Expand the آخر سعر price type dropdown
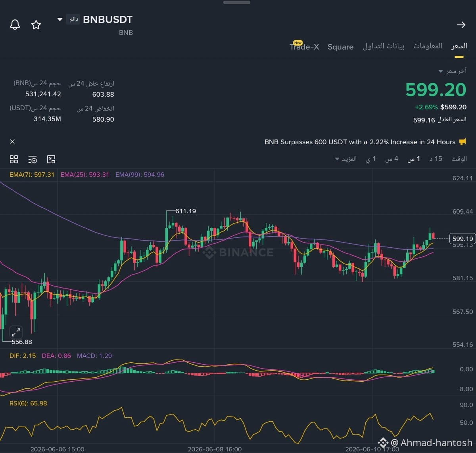The image size is (476, 453). (440, 71)
